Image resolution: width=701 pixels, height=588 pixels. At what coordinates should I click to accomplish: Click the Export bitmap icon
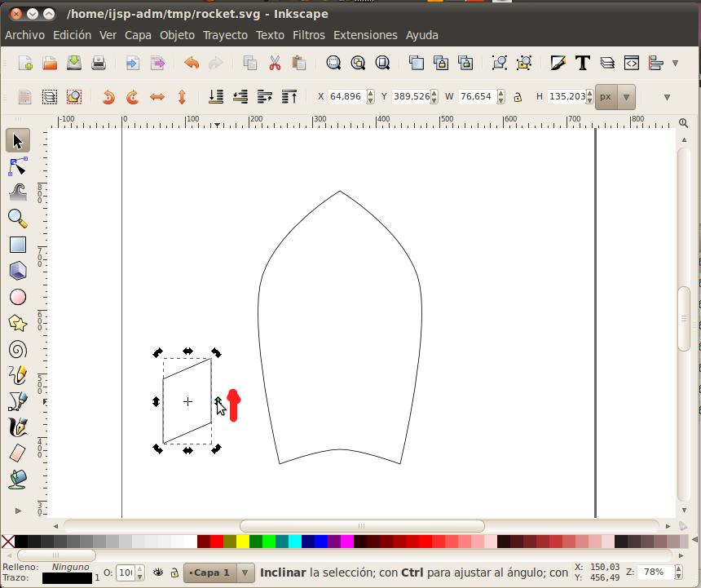point(157,63)
